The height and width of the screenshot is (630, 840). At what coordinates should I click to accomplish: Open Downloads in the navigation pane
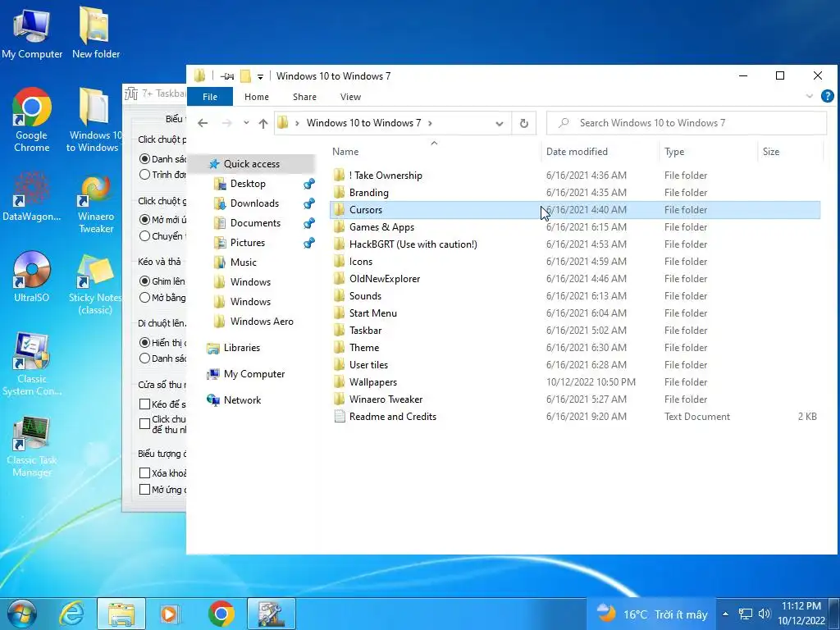tap(254, 203)
